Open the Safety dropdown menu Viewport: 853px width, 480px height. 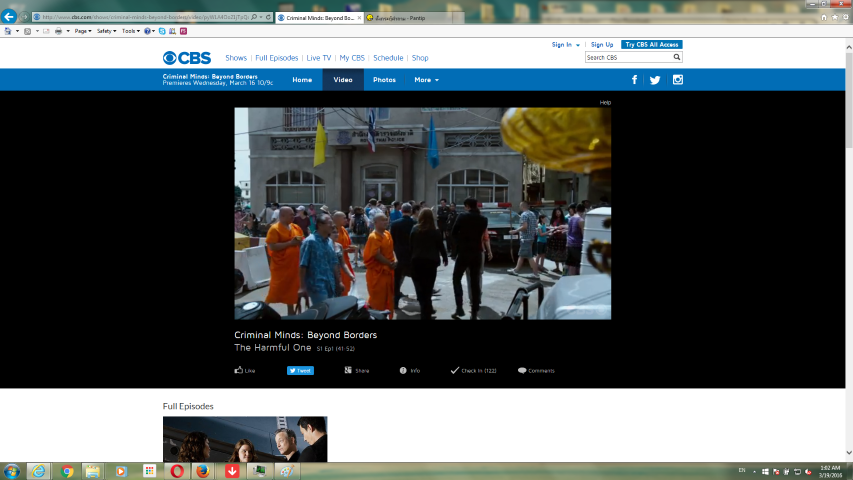(107, 31)
